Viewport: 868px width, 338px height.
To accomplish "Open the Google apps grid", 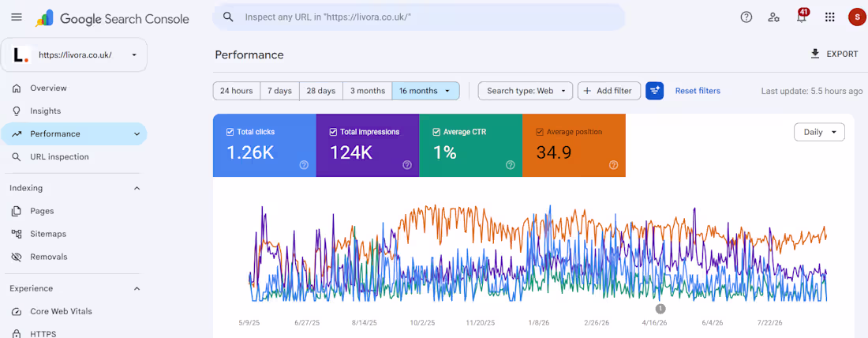I will click(829, 17).
